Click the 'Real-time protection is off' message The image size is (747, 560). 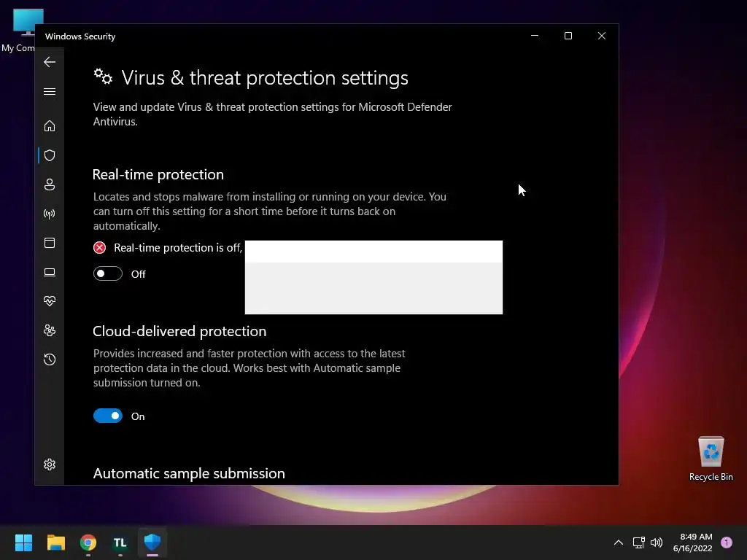[178, 248]
